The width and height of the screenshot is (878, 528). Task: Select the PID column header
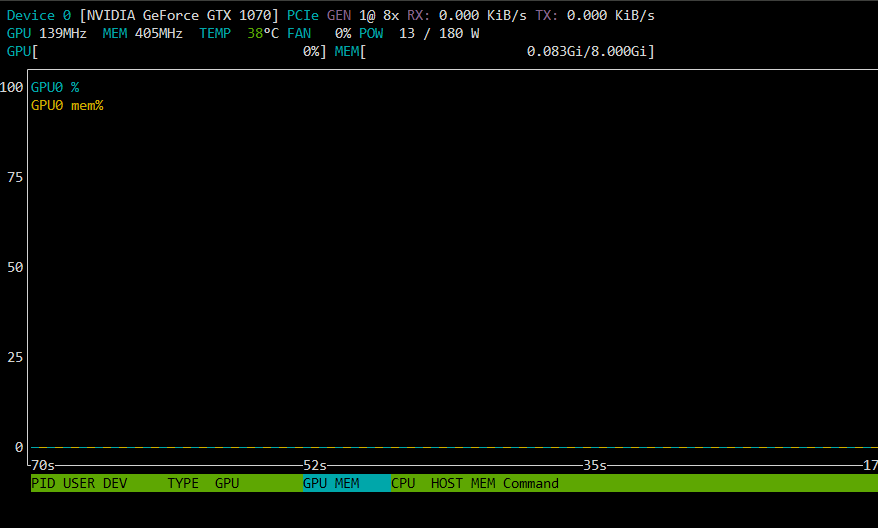point(43,483)
